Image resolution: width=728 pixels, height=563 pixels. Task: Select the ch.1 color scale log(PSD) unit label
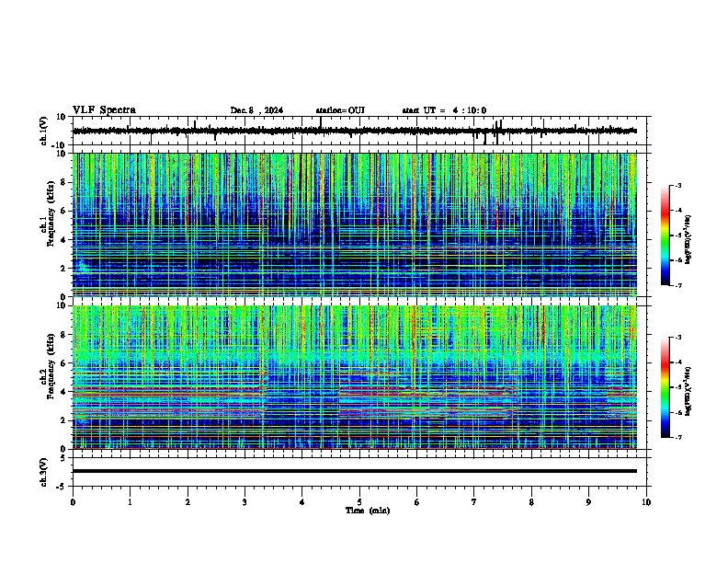[688, 239]
